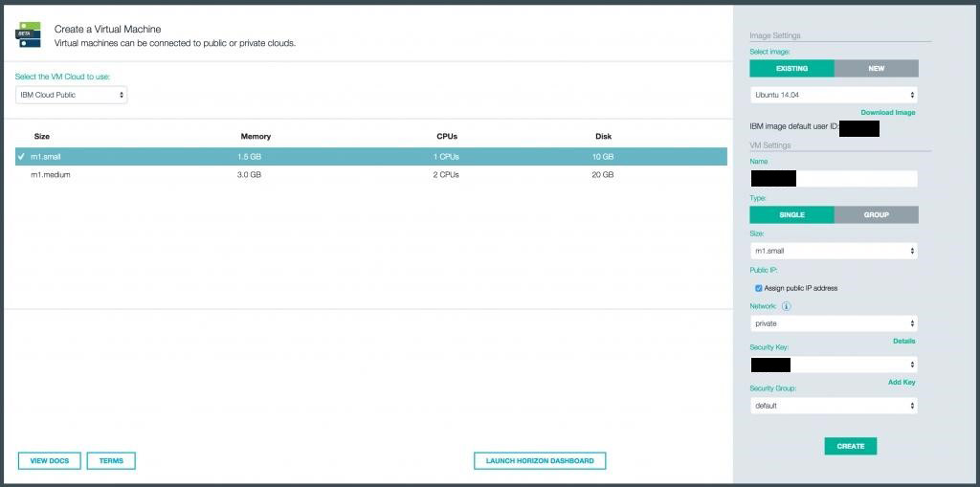Viewport: 980px width, 487px height.
Task: Click the VM Name input field
Action: (834, 179)
